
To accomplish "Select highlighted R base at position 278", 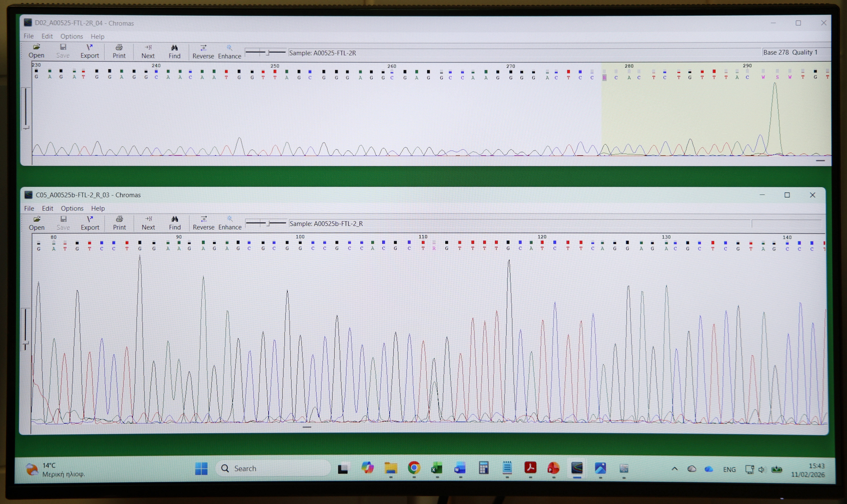I will coord(604,78).
